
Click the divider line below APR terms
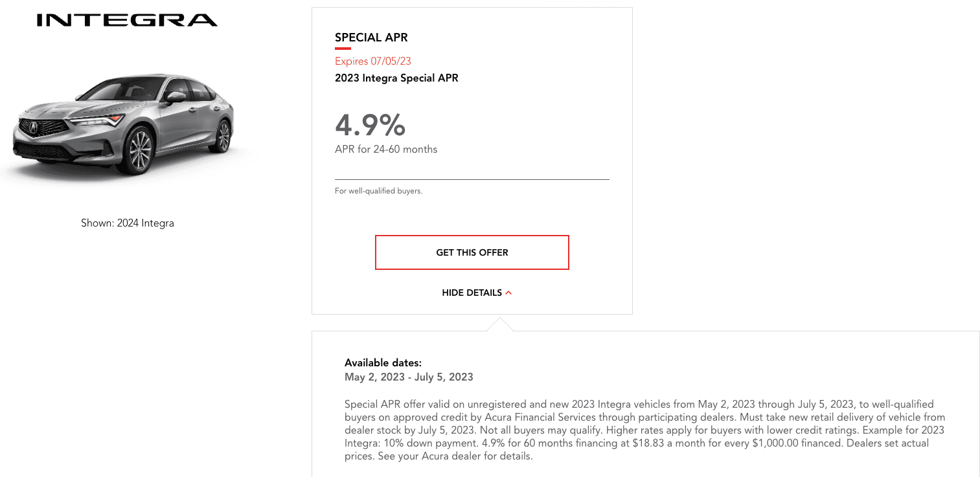click(x=472, y=179)
